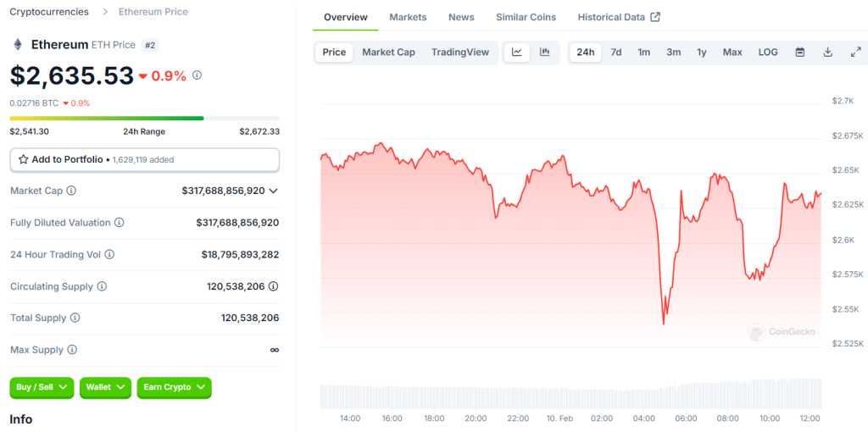
Task: Select the 3m time range
Action: point(674,52)
